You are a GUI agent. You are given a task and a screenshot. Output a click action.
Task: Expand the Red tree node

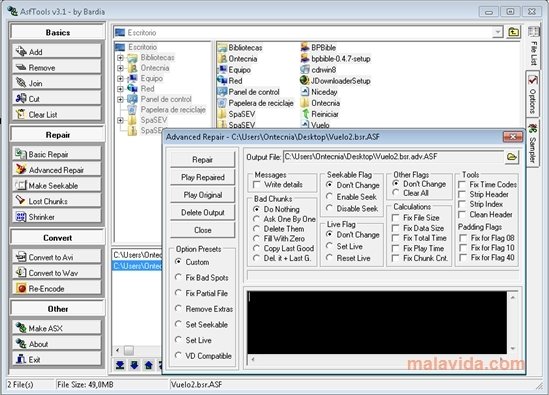120,89
